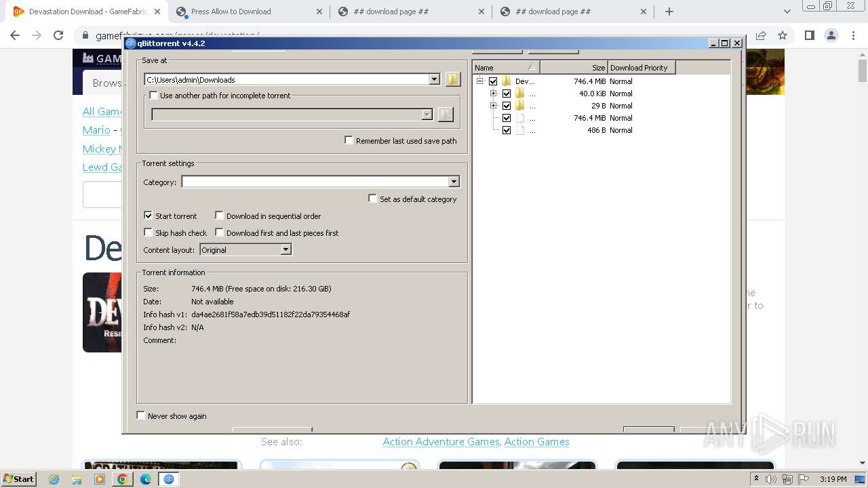
Task: Open File Explorer taskbar icon
Action: click(x=77, y=479)
